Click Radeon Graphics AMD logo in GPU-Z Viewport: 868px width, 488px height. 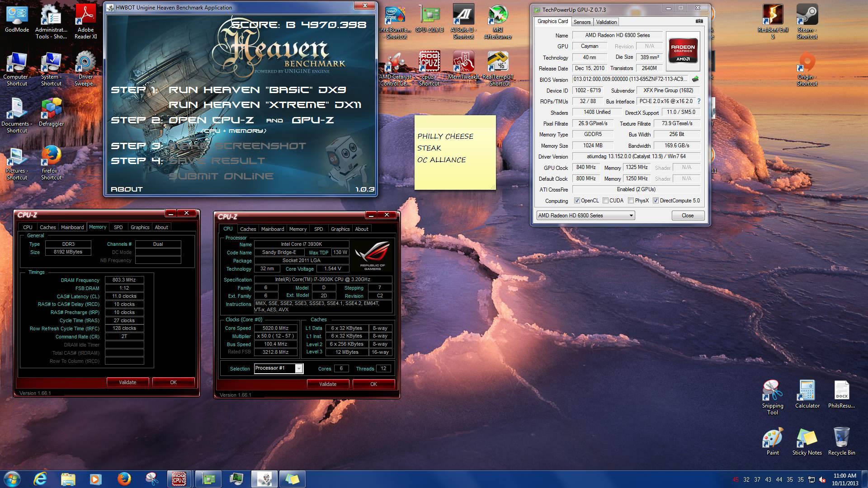click(x=683, y=51)
